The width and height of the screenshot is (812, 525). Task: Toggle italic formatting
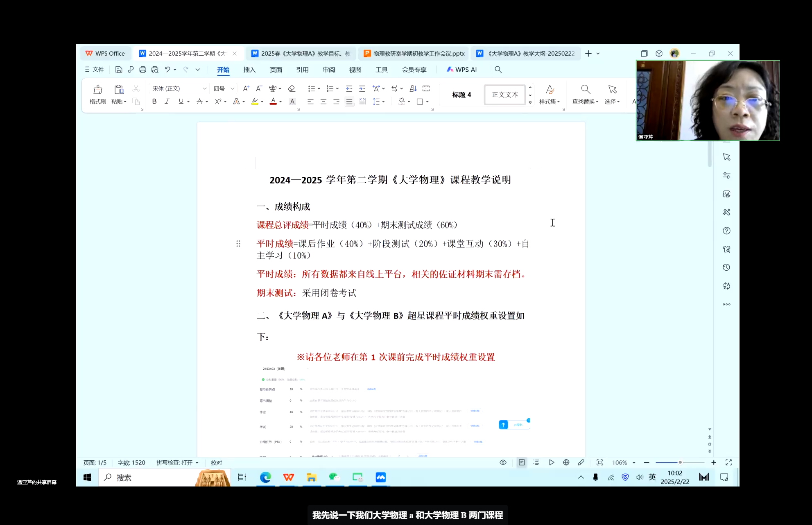click(167, 102)
